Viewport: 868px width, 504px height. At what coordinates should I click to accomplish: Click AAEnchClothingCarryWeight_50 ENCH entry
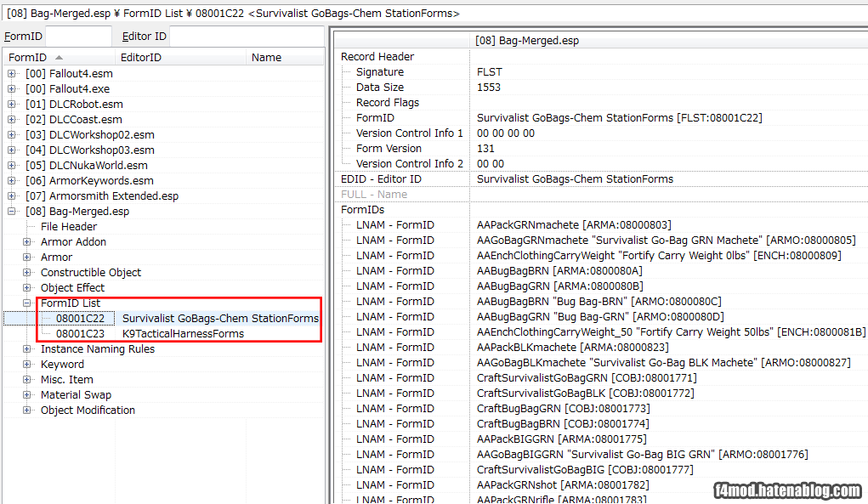click(671, 332)
